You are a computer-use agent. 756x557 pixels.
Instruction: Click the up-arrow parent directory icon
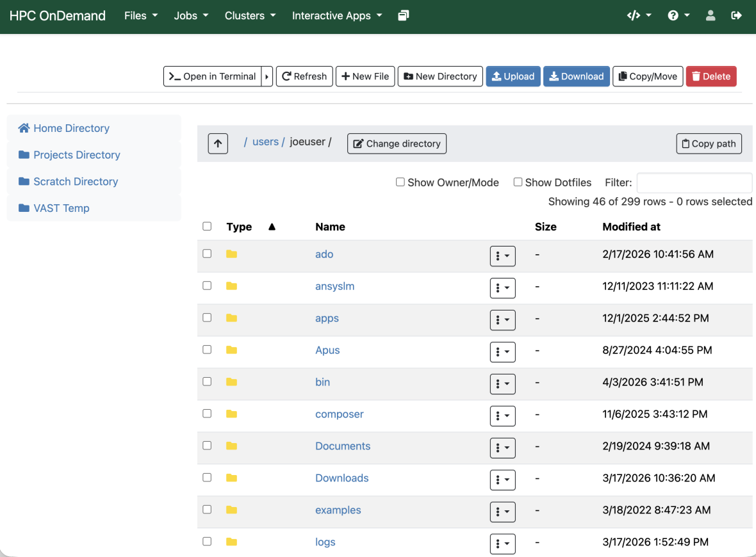[x=218, y=144]
